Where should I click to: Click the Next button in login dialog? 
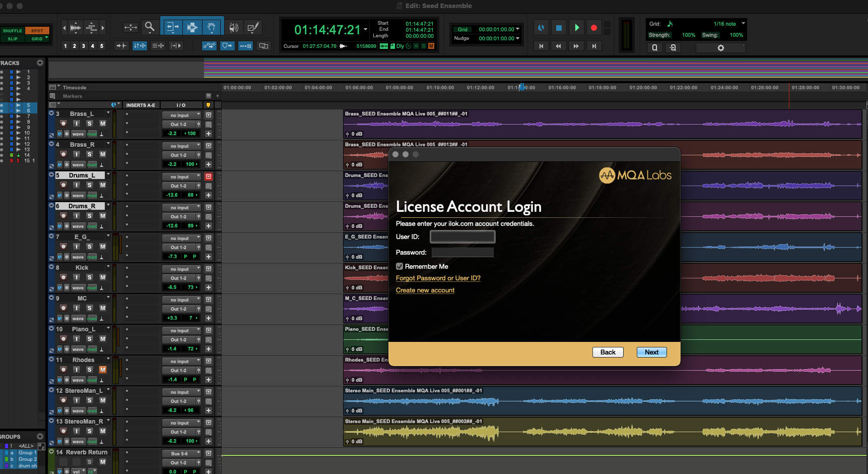coord(651,352)
